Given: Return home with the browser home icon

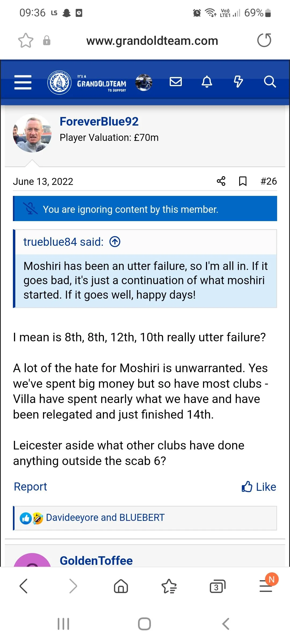Looking at the screenshot, I should (x=121, y=586).
